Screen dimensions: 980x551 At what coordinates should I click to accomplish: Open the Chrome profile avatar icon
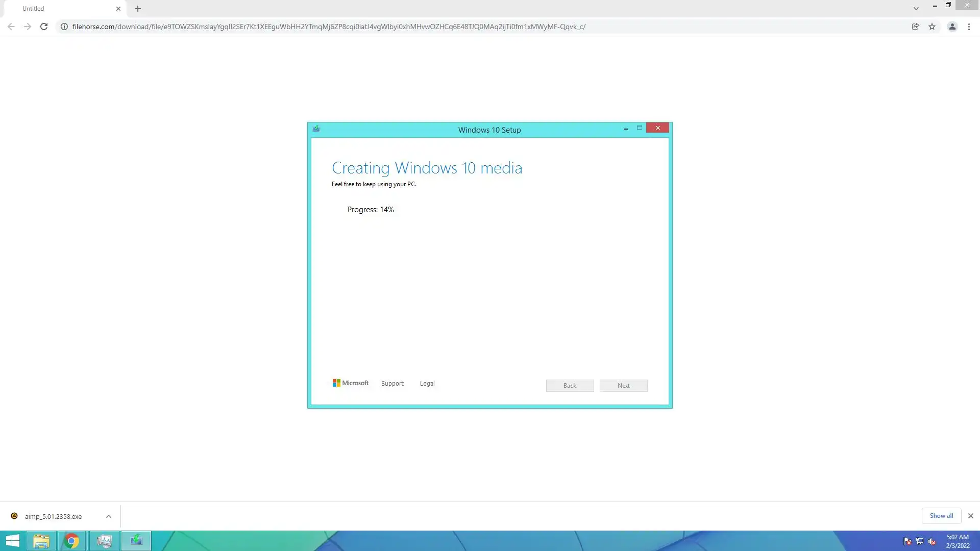952,27
